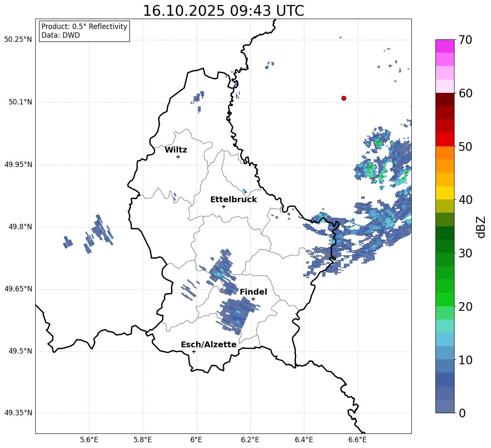Click the Product: 0.5° Reflectivity text
Image resolution: width=491 pixels, height=448 pixels.
coord(84,26)
